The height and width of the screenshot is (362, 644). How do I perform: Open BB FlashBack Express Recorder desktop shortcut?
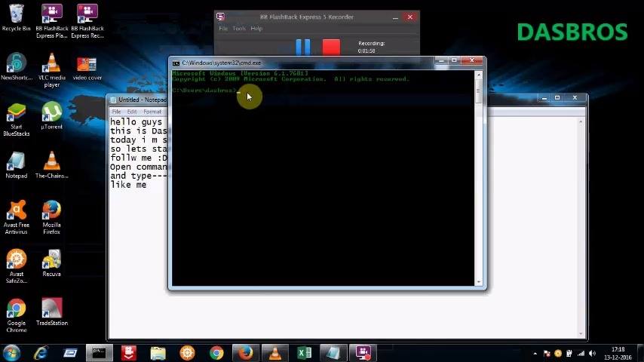coord(87,20)
